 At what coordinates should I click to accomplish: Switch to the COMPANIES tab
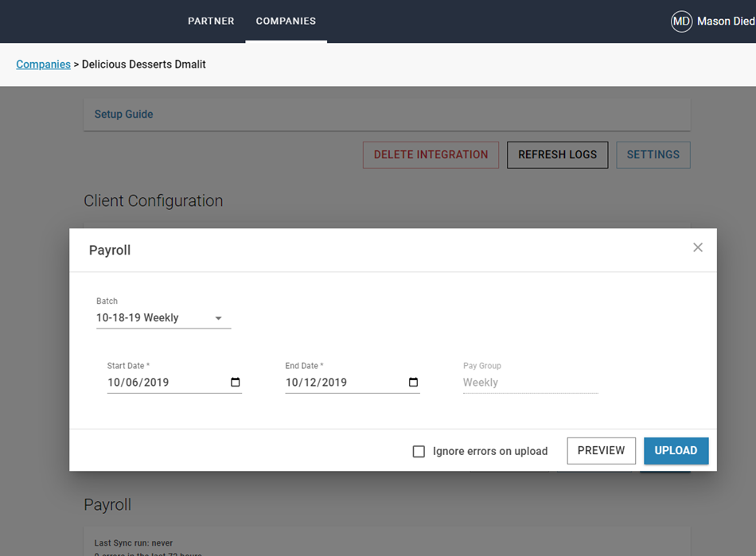click(x=286, y=21)
